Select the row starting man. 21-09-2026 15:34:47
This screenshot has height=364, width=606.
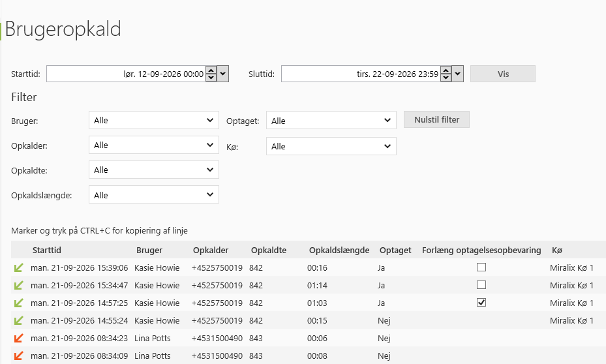coord(309,286)
